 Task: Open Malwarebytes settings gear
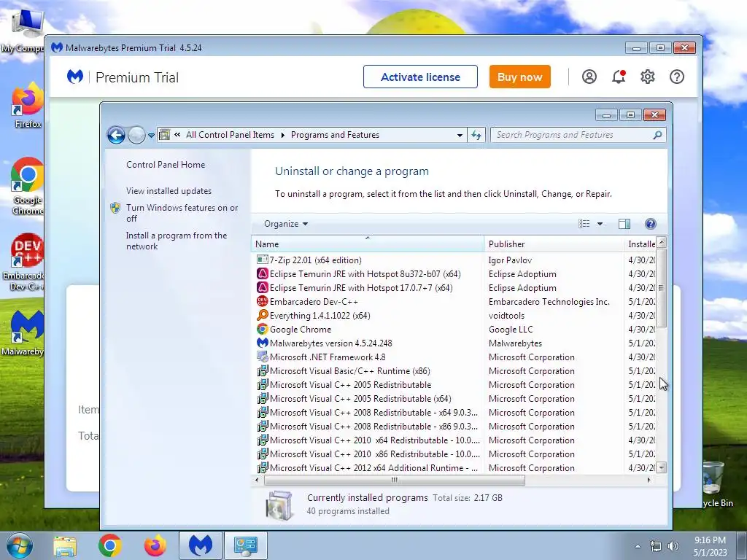click(648, 77)
